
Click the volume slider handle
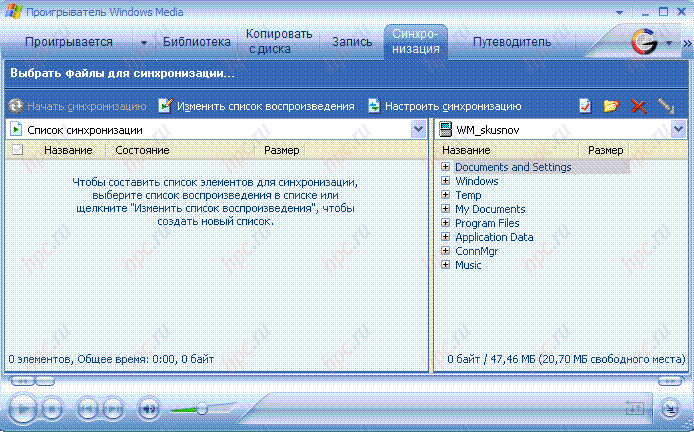(x=202, y=409)
